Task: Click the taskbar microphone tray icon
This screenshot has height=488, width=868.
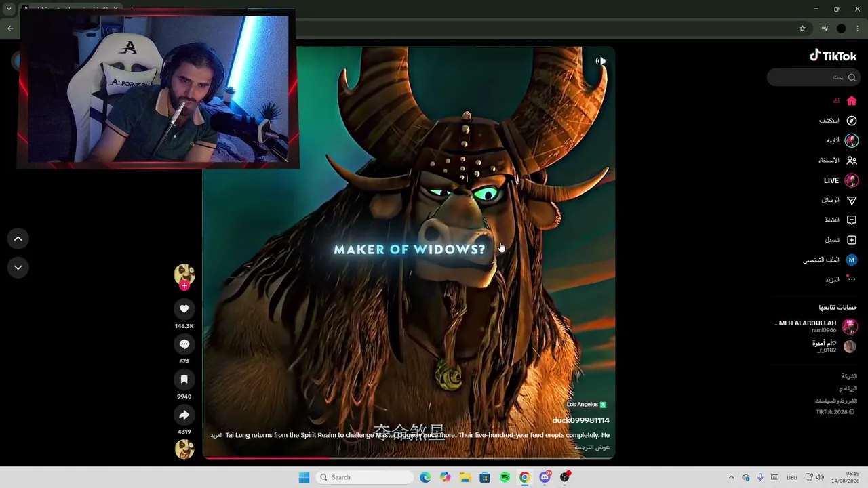Action: [760, 477]
